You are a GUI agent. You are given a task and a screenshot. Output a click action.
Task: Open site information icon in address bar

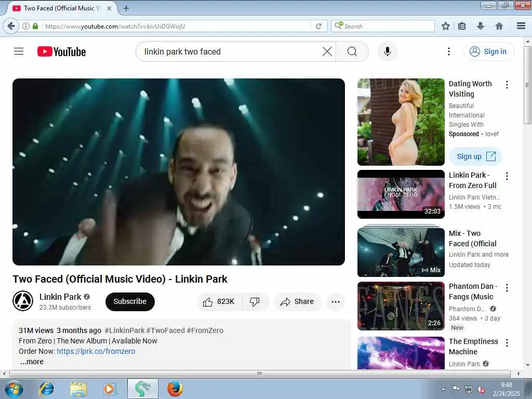pos(26,26)
